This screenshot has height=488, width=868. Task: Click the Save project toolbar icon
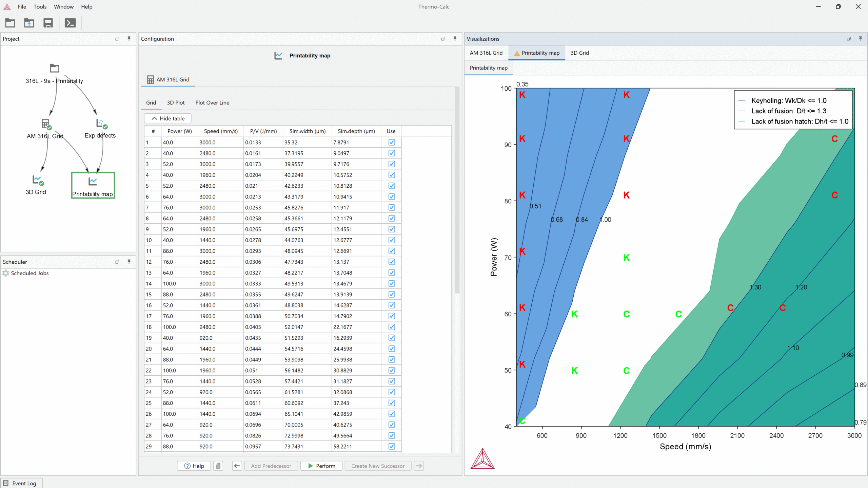click(48, 23)
